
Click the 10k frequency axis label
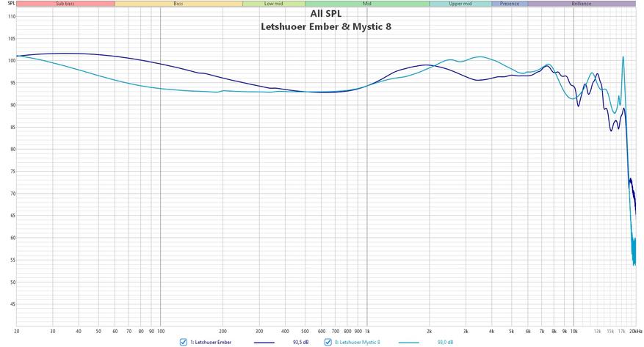click(574, 331)
